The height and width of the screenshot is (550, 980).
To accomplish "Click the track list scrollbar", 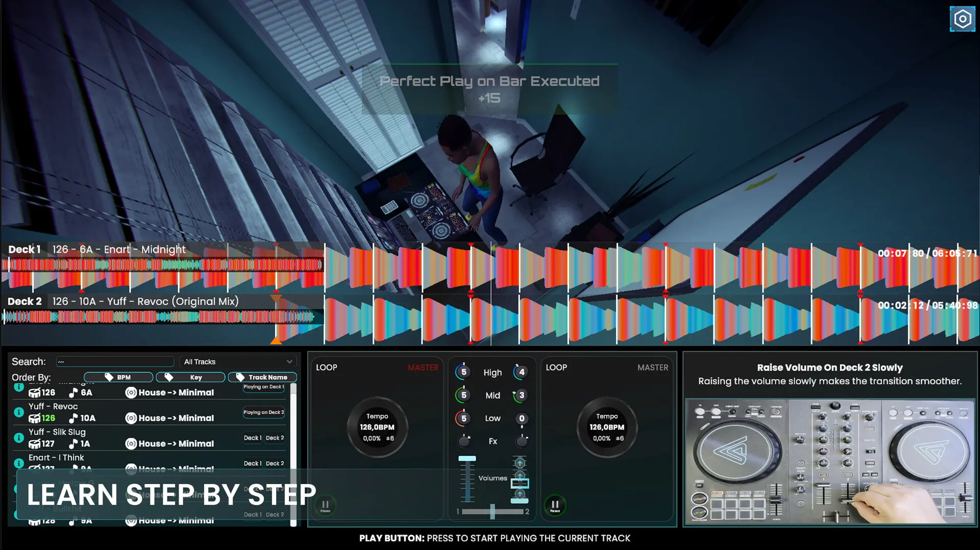I will [293, 455].
